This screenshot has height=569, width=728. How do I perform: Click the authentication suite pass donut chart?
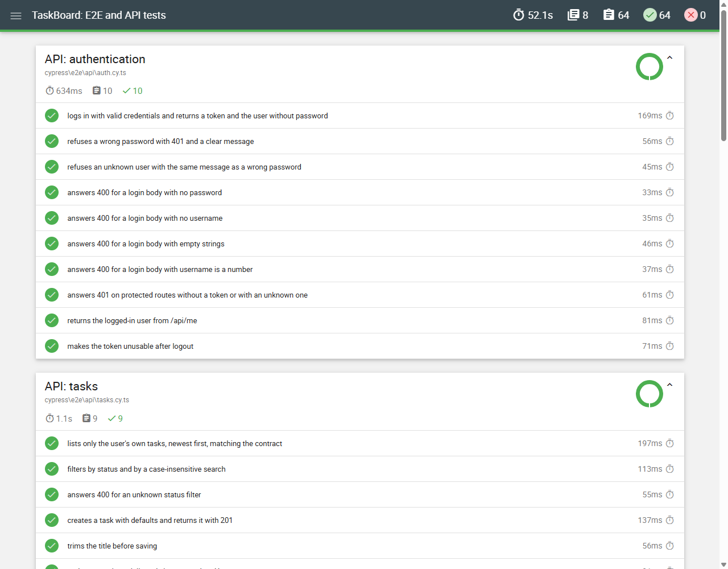(x=650, y=67)
